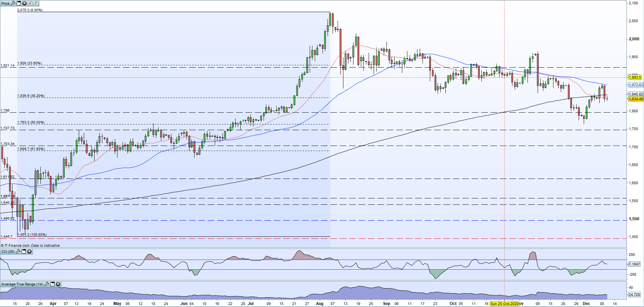Click the 1,796 horizontal level label
This screenshot has width=644, height=307.
pyautogui.click(x=5, y=111)
